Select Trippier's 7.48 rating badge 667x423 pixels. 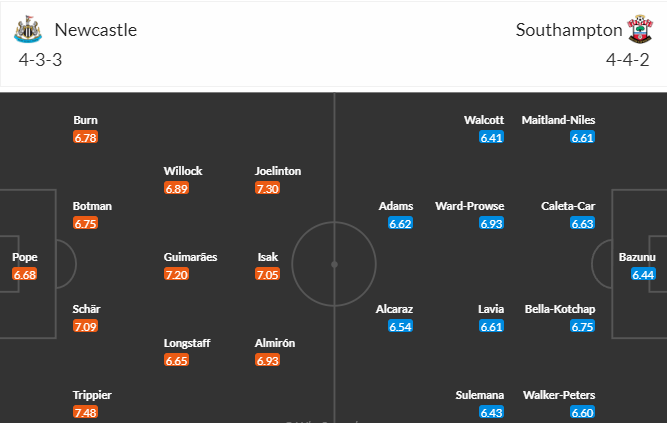coord(86,412)
